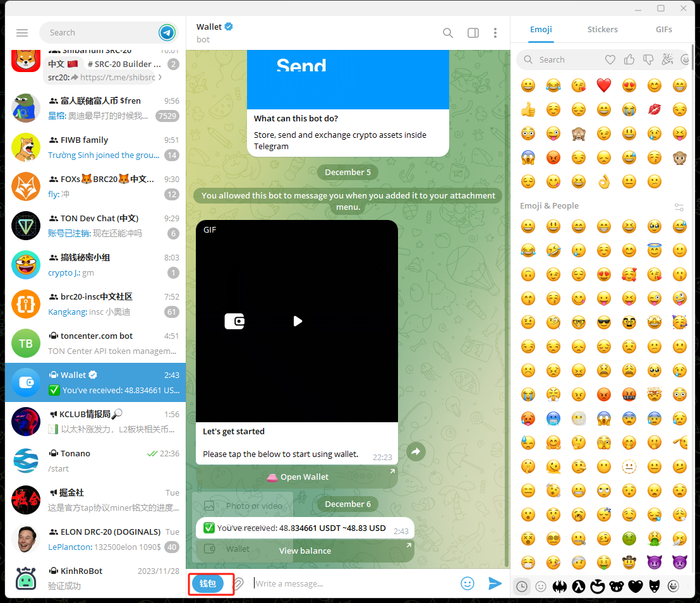Open the hamburger main menu
Image resolution: width=700 pixels, height=603 pixels.
[x=22, y=33]
